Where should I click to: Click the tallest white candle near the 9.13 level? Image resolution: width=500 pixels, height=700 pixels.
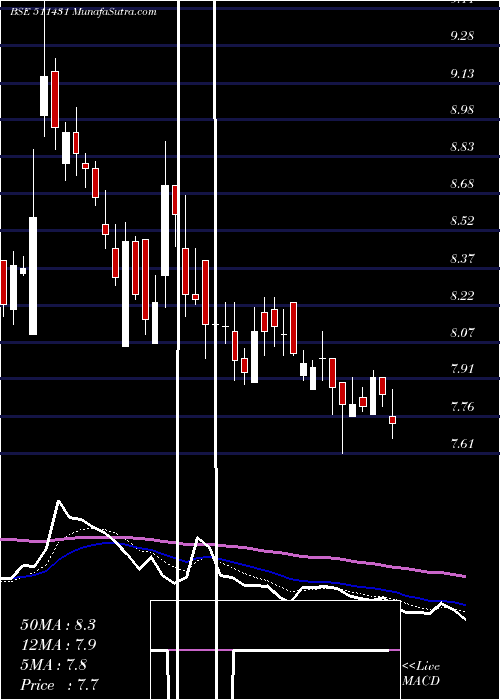tap(44, 96)
